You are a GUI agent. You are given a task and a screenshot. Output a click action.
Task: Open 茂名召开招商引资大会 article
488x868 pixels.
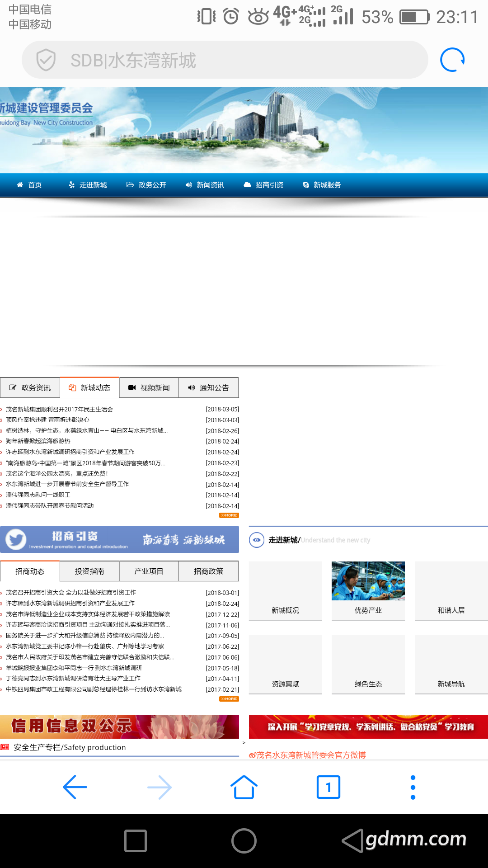click(x=71, y=592)
